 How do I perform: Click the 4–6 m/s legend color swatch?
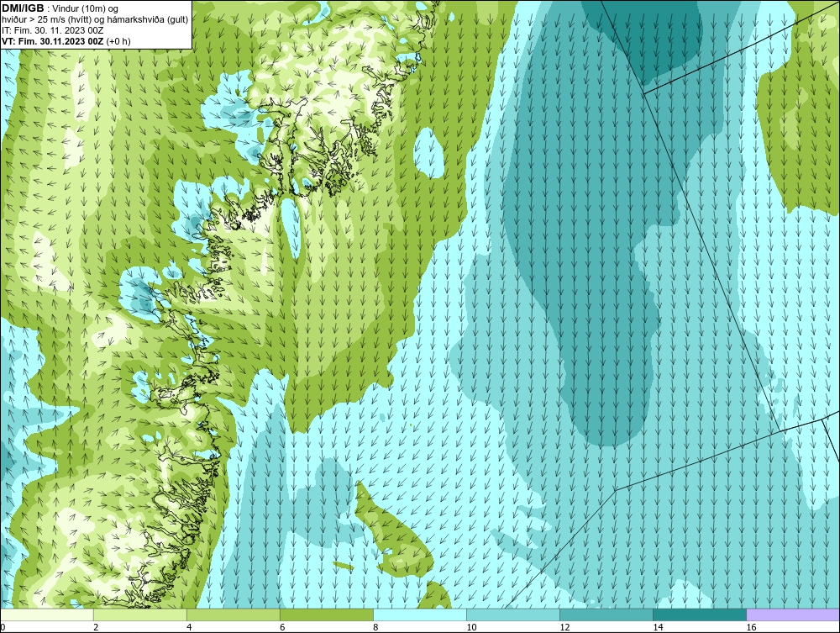point(234,615)
